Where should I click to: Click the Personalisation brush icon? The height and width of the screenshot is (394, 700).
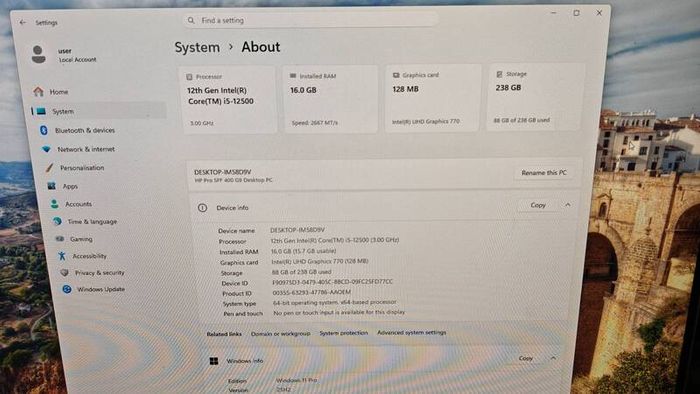pos(49,168)
